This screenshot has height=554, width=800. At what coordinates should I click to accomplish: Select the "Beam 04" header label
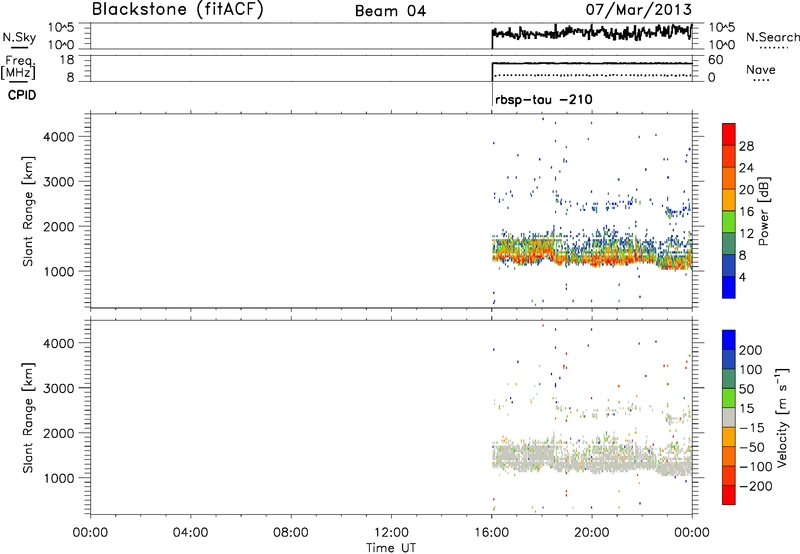390,11
